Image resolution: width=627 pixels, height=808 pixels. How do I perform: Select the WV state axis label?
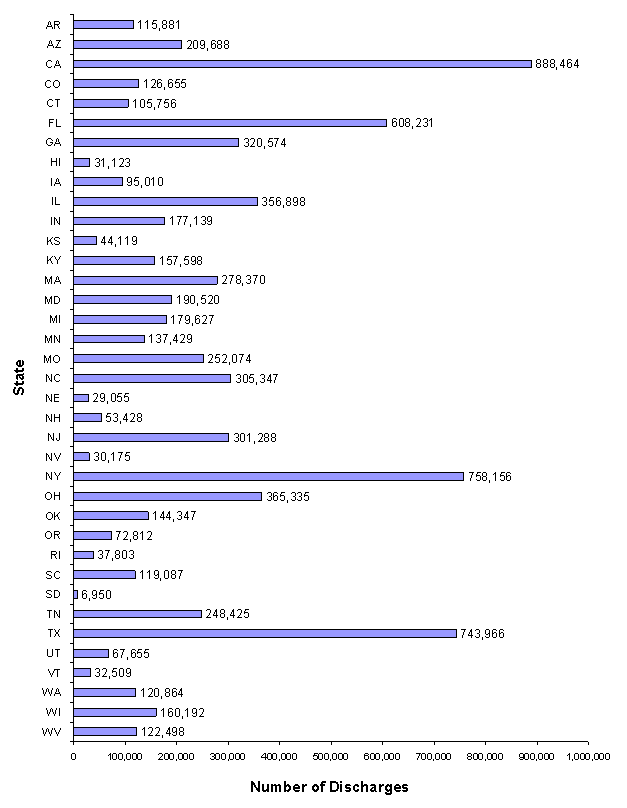[x=52, y=731]
